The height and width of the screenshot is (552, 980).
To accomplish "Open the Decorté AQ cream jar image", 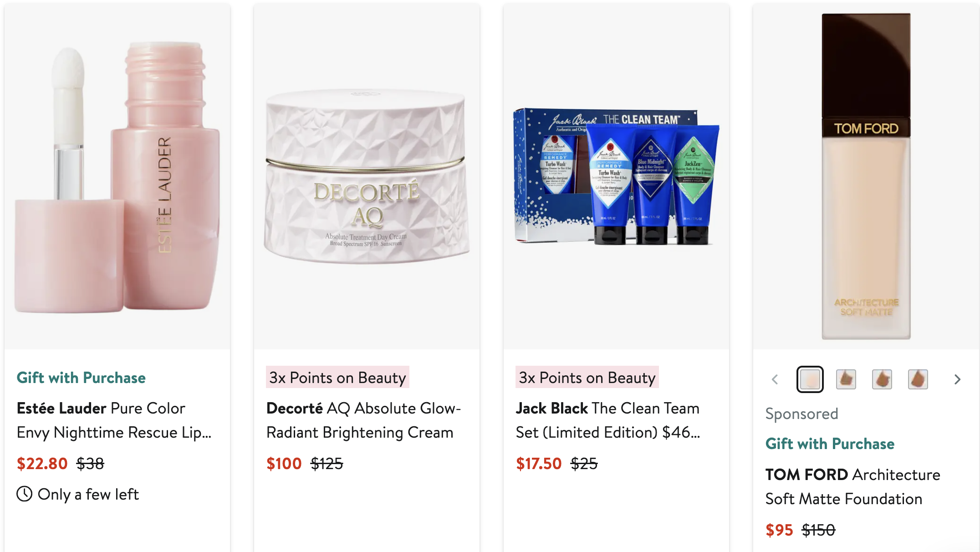I will pos(367,177).
